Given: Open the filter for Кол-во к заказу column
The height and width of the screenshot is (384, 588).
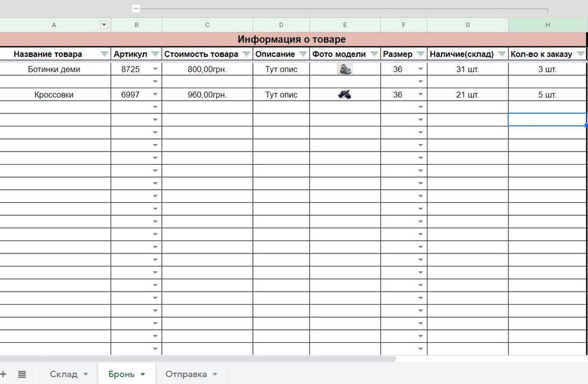Looking at the screenshot, I should (x=580, y=54).
